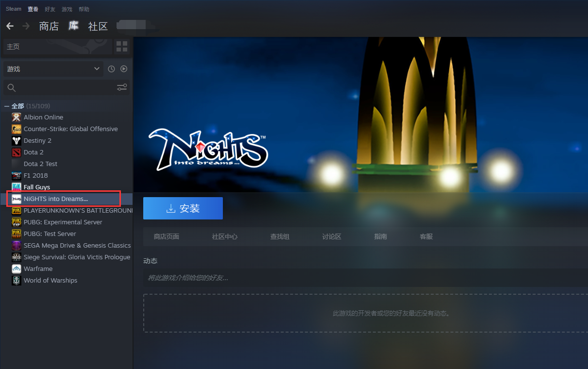Select World of Warships entry

pyautogui.click(x=50, y=280)
